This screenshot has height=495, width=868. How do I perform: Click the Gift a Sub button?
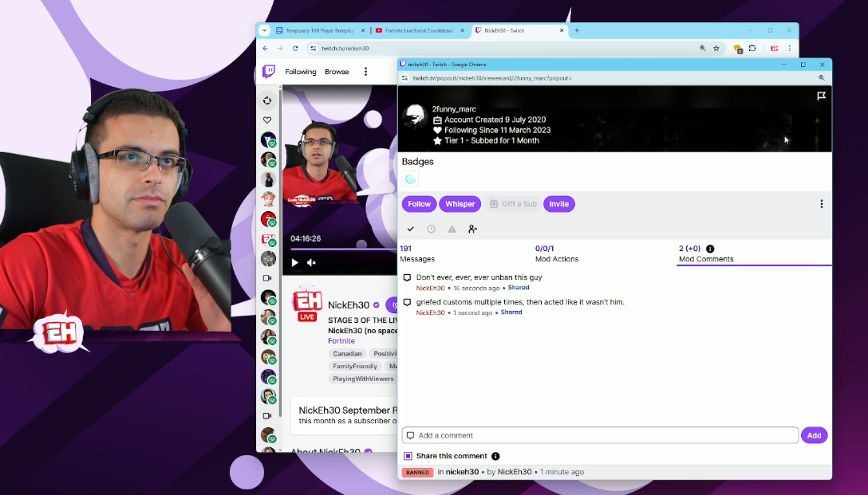[x=513, y=204]
